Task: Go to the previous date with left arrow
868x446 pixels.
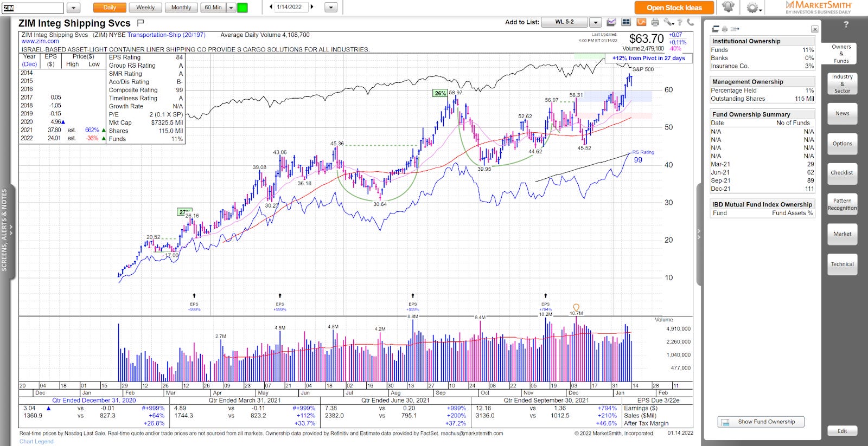Action: tap(271, 7)
